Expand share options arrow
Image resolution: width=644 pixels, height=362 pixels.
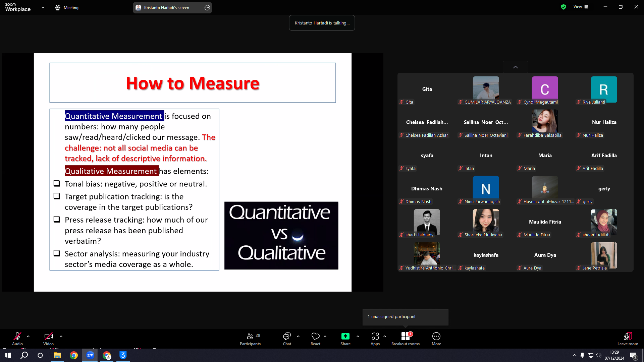coord(358,336)
